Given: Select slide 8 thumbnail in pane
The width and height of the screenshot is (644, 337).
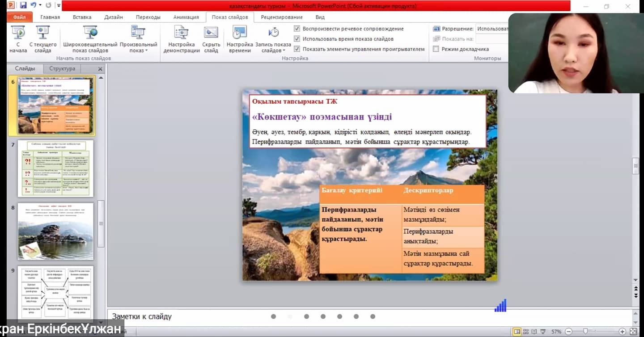Looking at the screenshot, I should coord(55,232).
